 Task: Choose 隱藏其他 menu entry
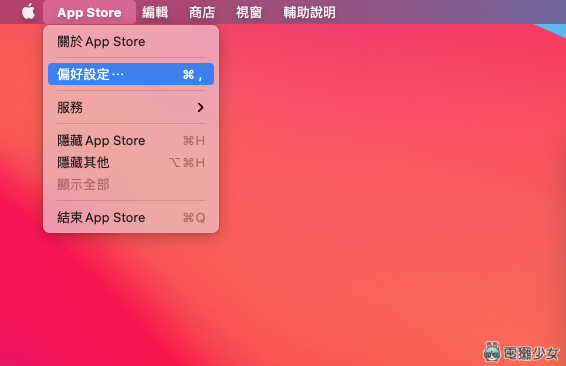point(131,162)
